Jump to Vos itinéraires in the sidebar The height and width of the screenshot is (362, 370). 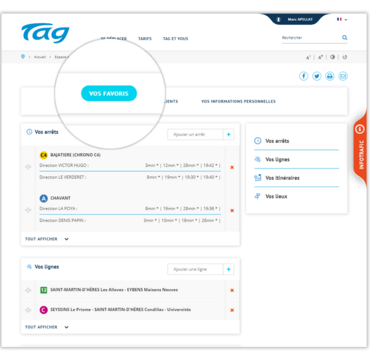282,178
